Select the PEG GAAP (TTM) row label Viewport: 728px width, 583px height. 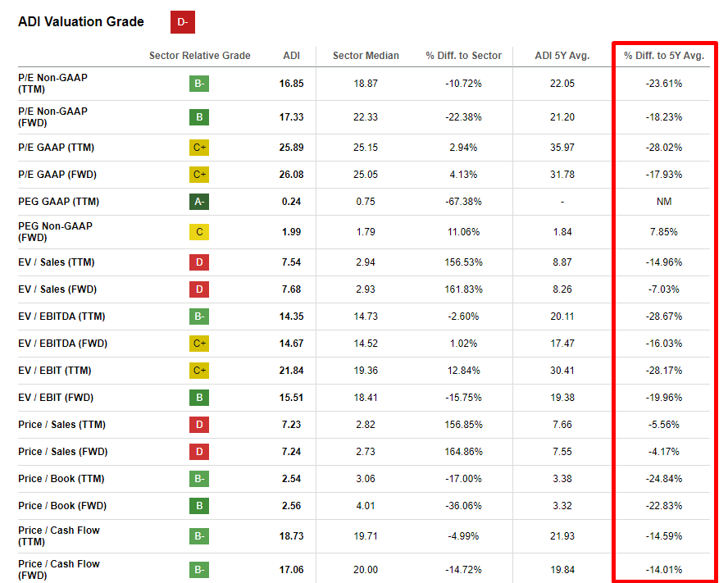click(x=58, y=202)
